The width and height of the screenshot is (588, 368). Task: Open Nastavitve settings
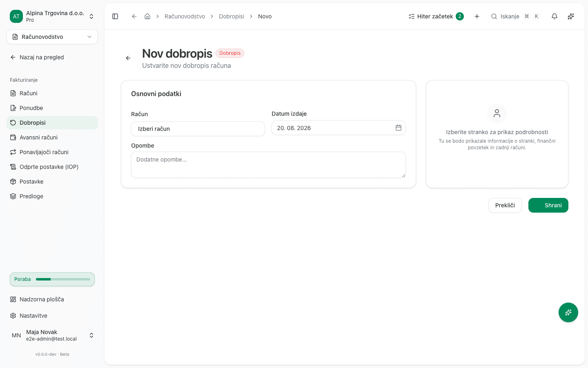click(52, 316)
